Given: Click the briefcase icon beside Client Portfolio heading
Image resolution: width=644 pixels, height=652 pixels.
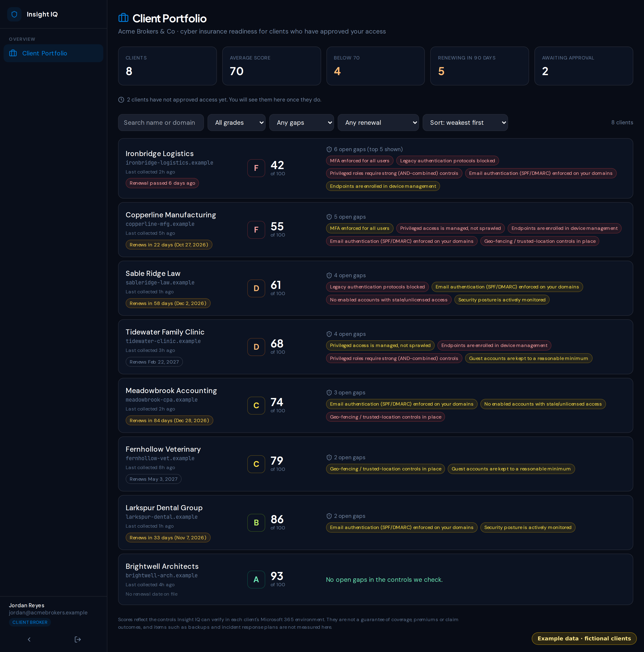Looking at the screenshot, I should 123,18.
